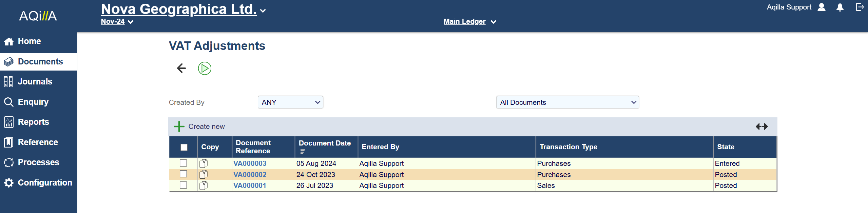Open the Created By dropdown
Image resolution: width=868 pixels, height=213 pixels.
click(x=290, y=102)
